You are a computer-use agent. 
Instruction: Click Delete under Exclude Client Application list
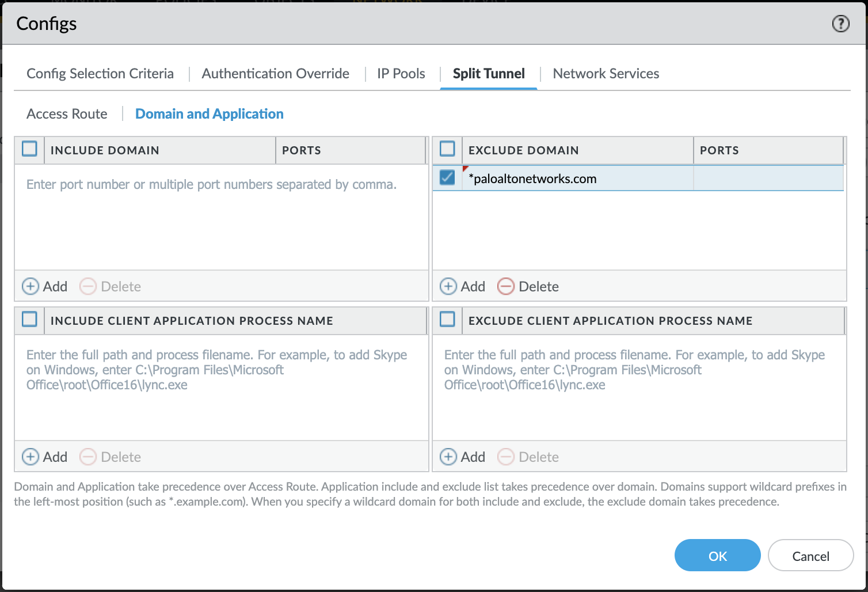point(528,457)
